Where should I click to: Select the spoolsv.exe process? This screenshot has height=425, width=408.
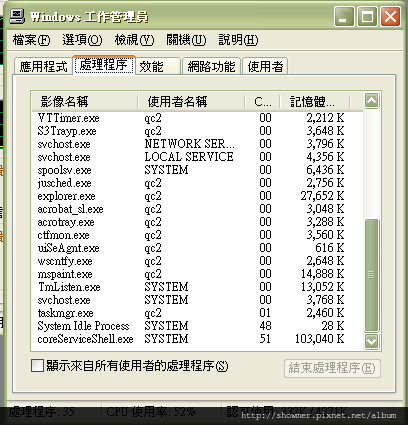click(197, 170)
